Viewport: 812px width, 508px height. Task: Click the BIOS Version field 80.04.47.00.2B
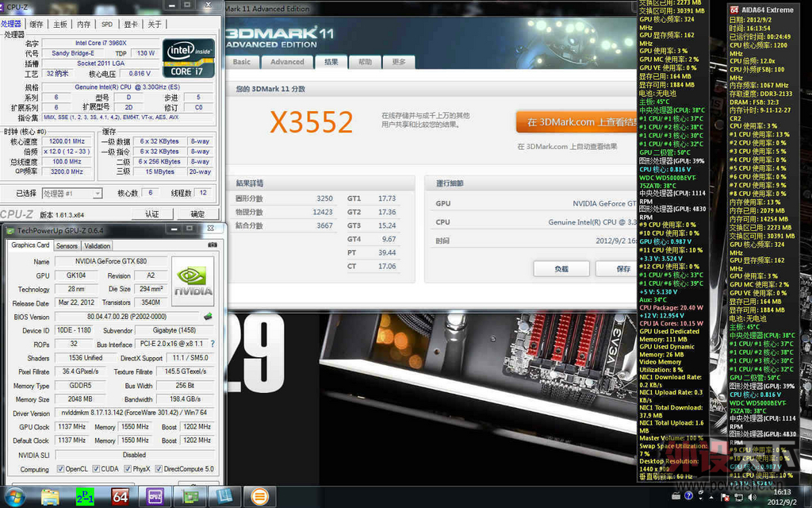pos(127,316)
